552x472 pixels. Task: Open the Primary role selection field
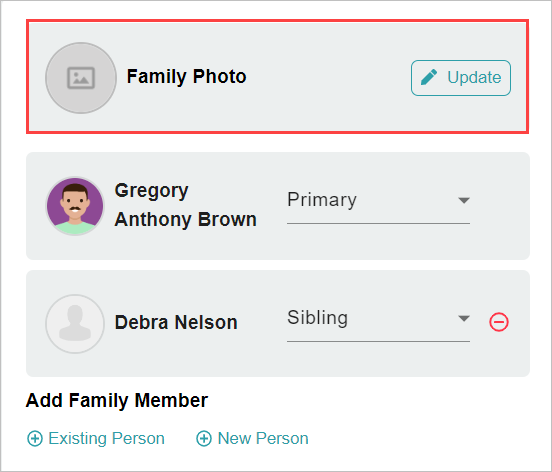click(378, 204)
